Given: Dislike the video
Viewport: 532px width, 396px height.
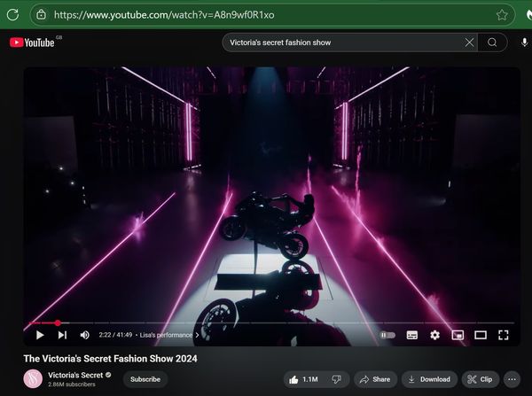Looking at the screenshot, I should (x=337, y=379).
